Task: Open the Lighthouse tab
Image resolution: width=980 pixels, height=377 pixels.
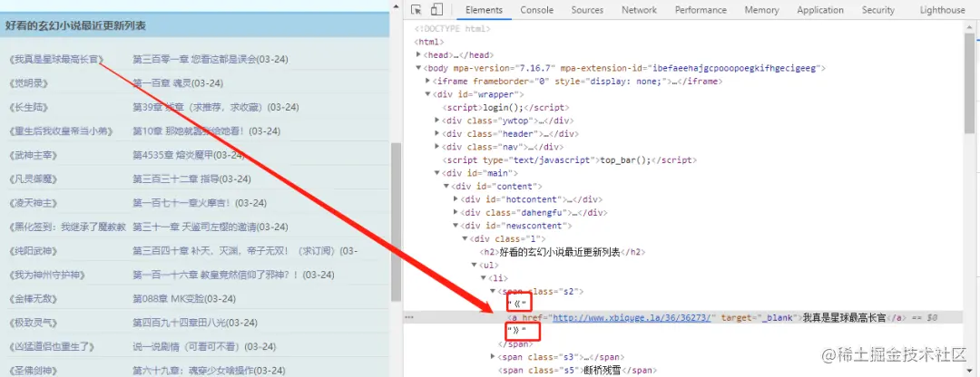Action: (942, 10)
